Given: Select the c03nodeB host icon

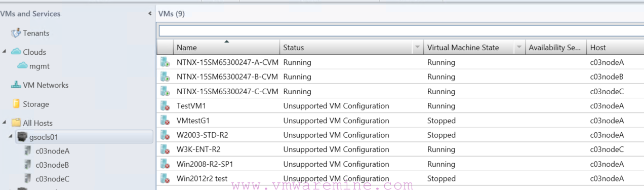Looking at the screenshot, I should click(28, 165).
